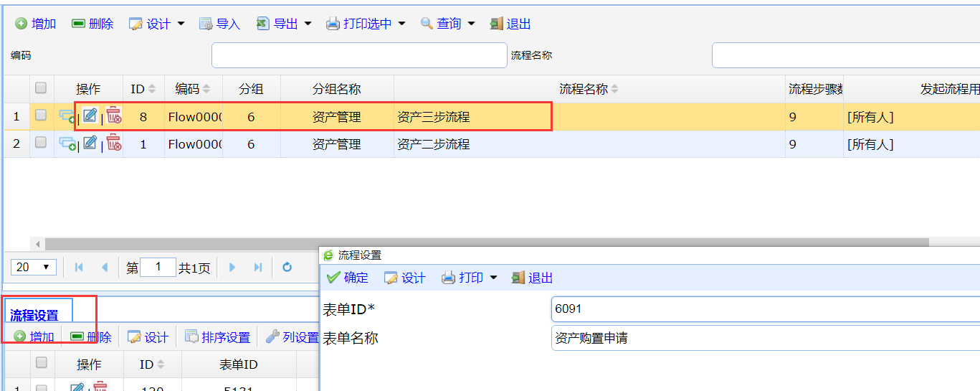
Task: Click the refresh icon in pagination bar
Action: pos(287,268)
